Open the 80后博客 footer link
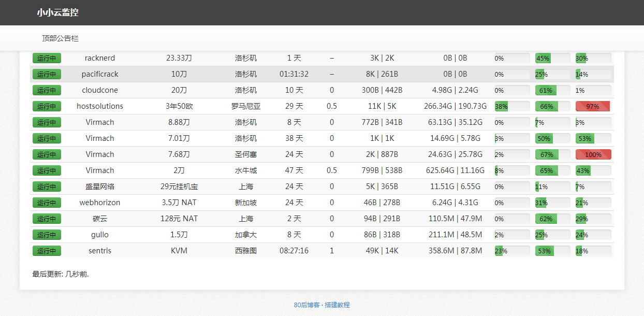The image size is (644, 316). (306, 305)
